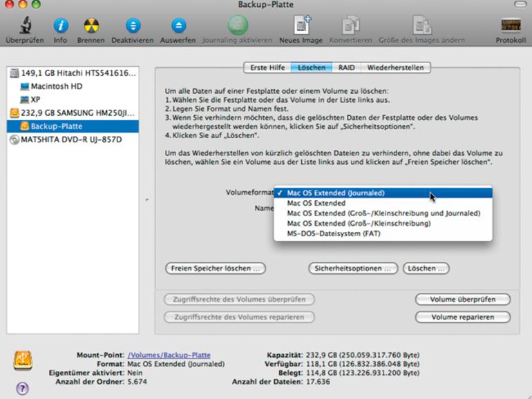Click the Belegt value 114,8 GB

363,373
